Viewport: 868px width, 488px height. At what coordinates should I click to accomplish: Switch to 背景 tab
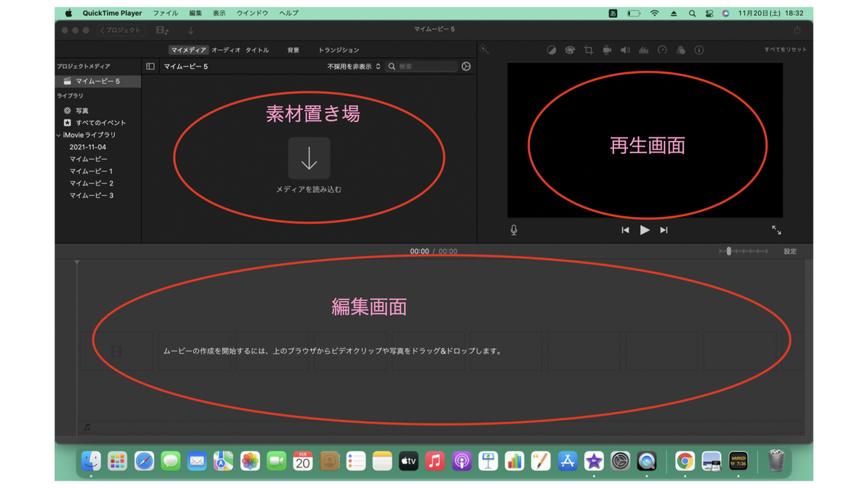pos(293,50)
